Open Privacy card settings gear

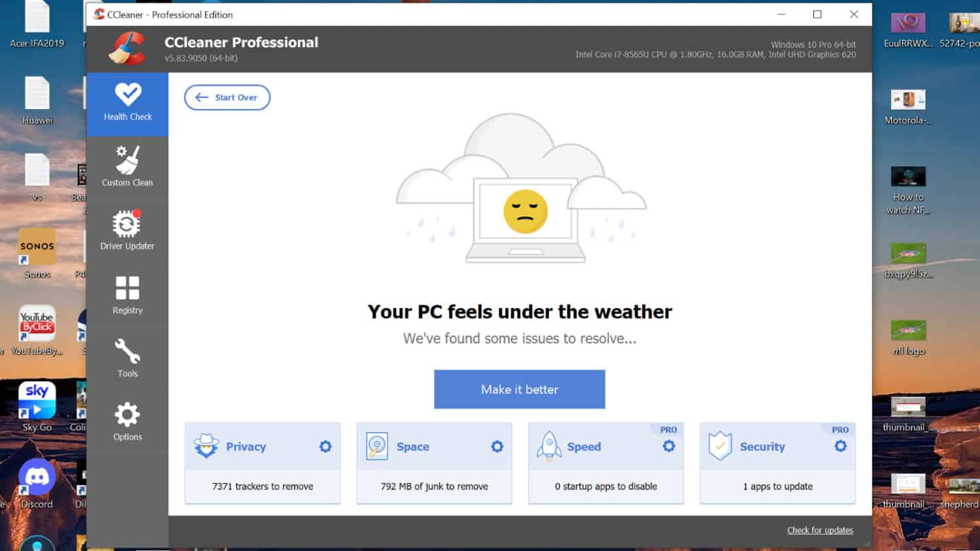(x=325, y=447)
